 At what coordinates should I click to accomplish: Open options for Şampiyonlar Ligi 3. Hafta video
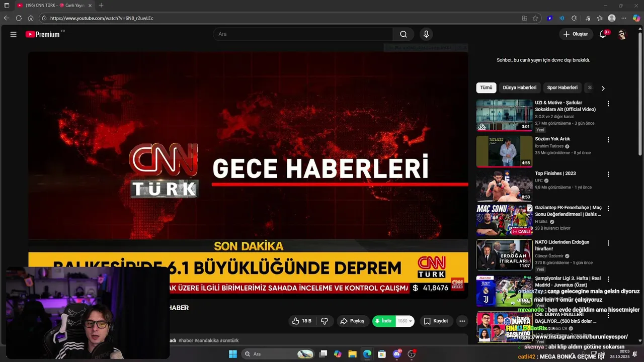(x=608, y=279)
